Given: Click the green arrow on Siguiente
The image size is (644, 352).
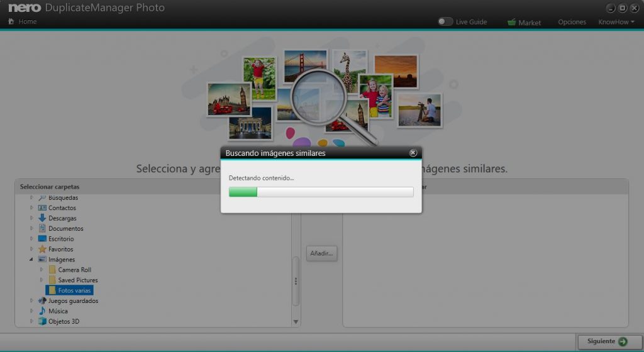Looking at the screenshot, I should tap(623, 341).
